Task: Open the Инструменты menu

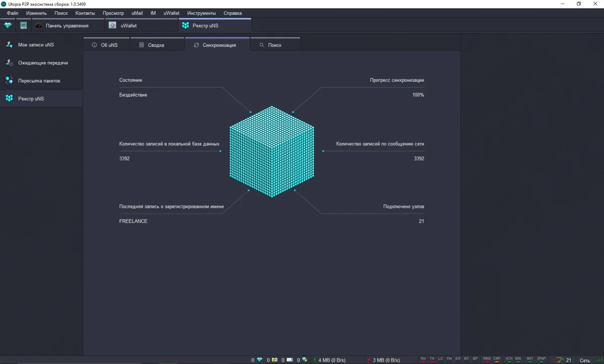Action: point(201,13)
